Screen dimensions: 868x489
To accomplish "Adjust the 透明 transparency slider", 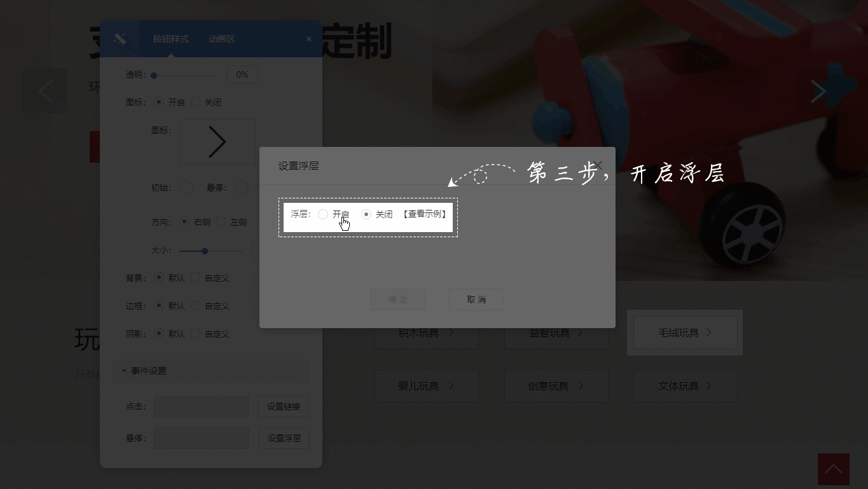I will [185, 75].
